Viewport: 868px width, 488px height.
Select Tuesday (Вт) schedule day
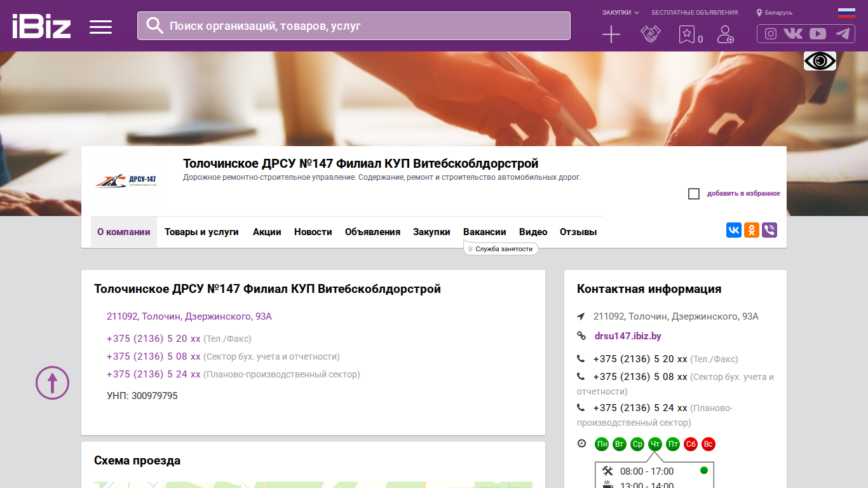[x=620, y=444]
